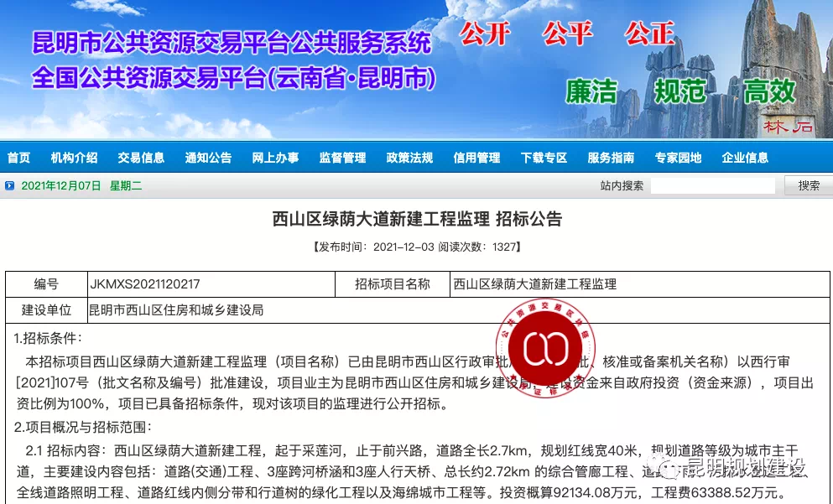Click the 西山区绿荫大道新建工程监理 table cell
This screenshot has width=833, height=504.
(x=639, y=284)
